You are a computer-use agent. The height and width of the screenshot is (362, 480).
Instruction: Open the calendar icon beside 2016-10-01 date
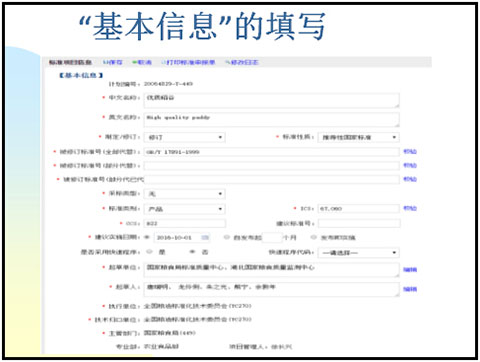tap(205, 237)
